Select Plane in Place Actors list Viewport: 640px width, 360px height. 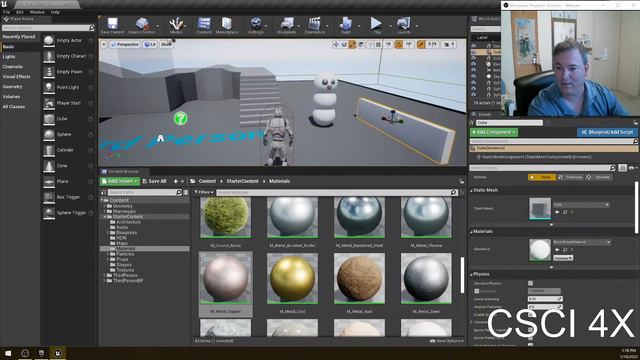point(68,181)
